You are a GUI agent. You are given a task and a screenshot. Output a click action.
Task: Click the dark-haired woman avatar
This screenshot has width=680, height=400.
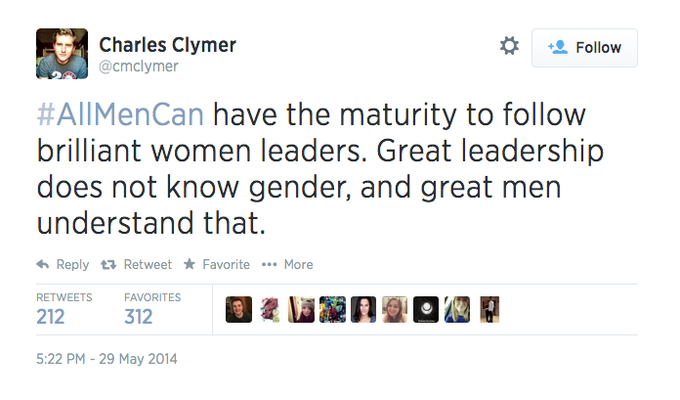[x=363, y=309]
